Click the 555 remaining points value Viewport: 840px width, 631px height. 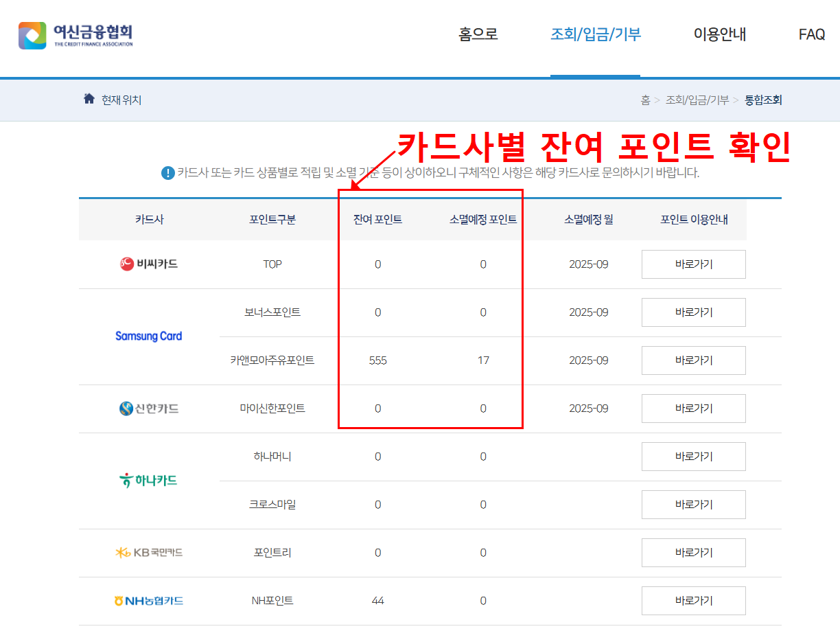[x=377, y=360]
